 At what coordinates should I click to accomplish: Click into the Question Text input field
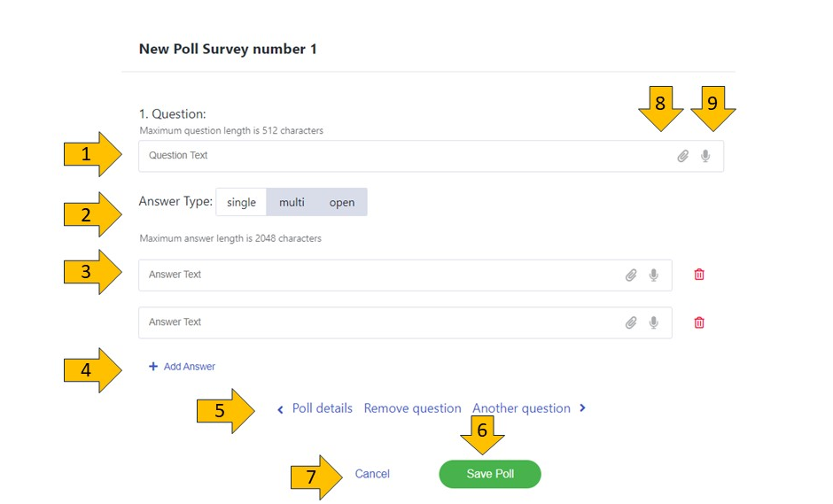tap(399, 156)
